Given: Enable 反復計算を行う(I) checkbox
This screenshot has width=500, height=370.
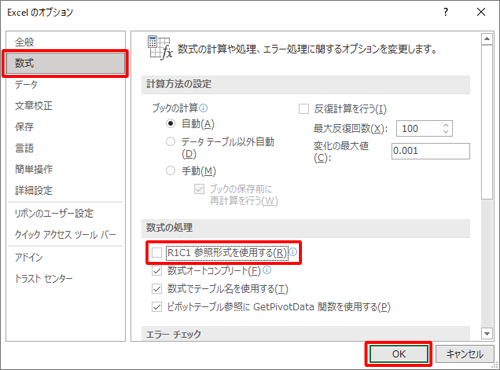Looking at the screenshot, I should (x=303, y=109).
